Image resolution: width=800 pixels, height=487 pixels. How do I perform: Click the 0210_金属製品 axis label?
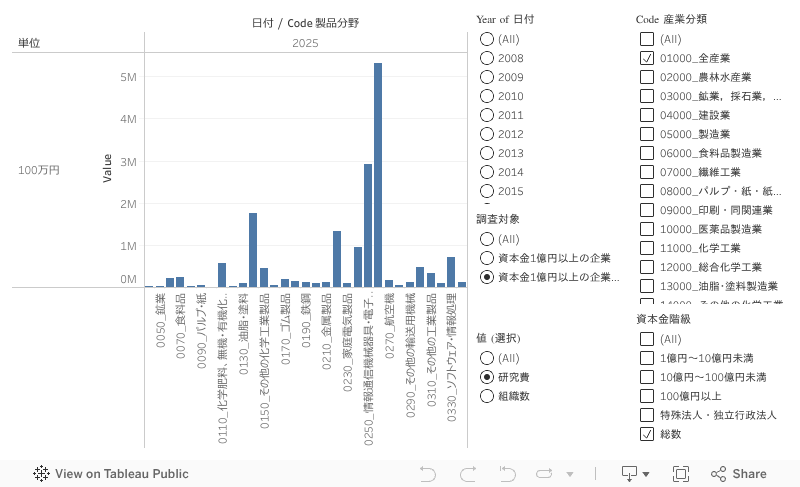click(327, 331)
